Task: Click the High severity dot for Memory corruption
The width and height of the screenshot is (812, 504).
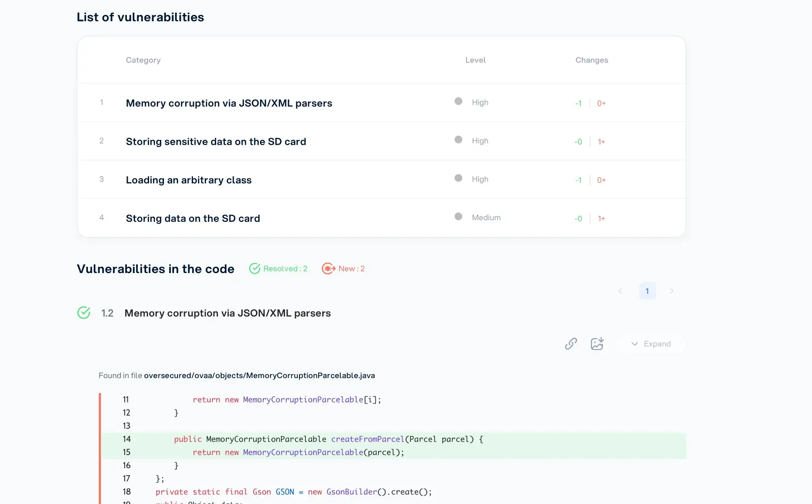Action: (x=458, y=101)
